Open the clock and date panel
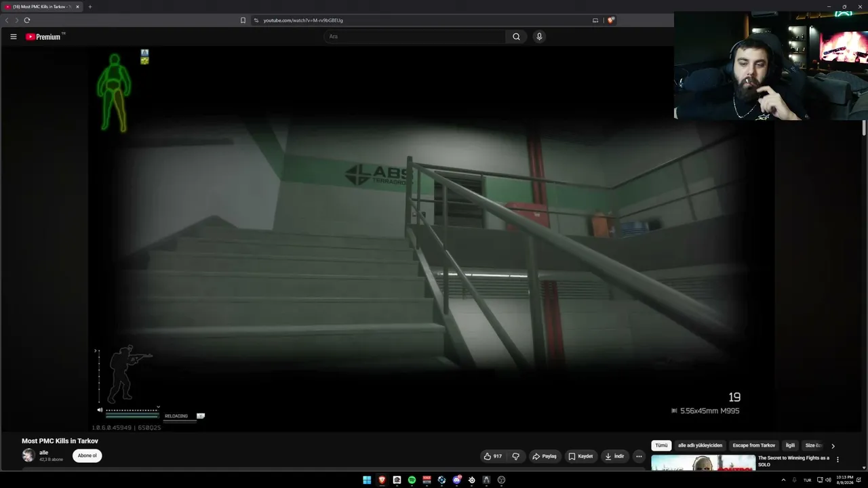Viewport: 868px width, 488px height. (x=845, y=480)
